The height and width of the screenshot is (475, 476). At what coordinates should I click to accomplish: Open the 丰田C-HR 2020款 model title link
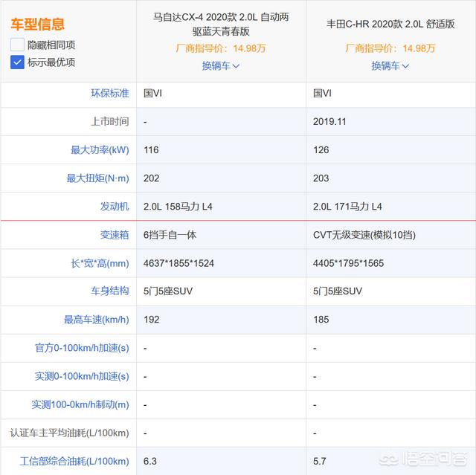(390, 24)
